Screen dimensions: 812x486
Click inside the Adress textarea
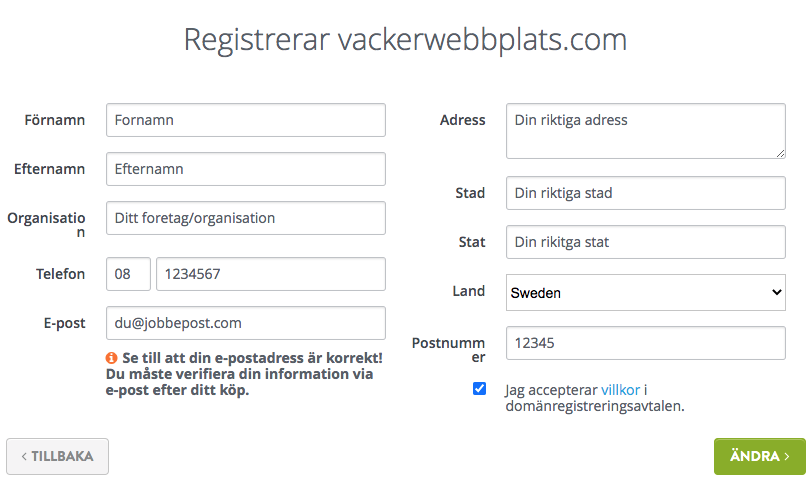tap(646, 131)
